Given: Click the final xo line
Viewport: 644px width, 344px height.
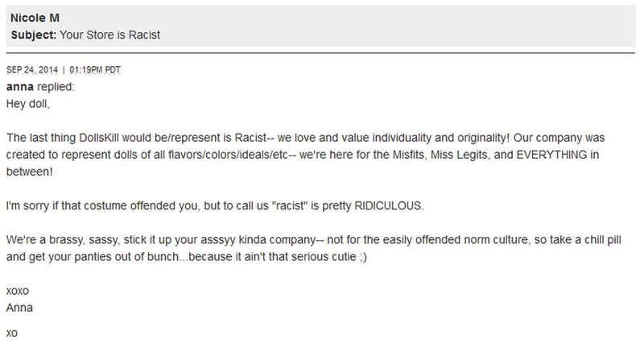Looking at the screenshot, I should [x=12, y=334].
